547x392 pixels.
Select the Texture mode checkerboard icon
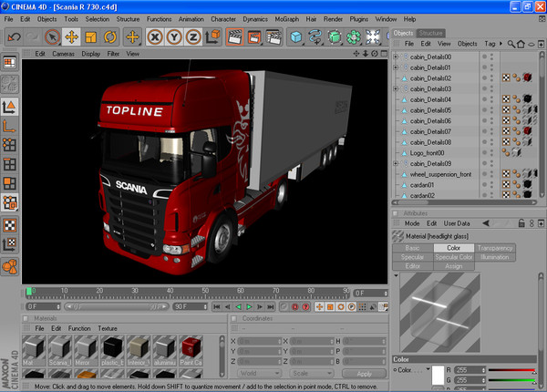point(10,225)
